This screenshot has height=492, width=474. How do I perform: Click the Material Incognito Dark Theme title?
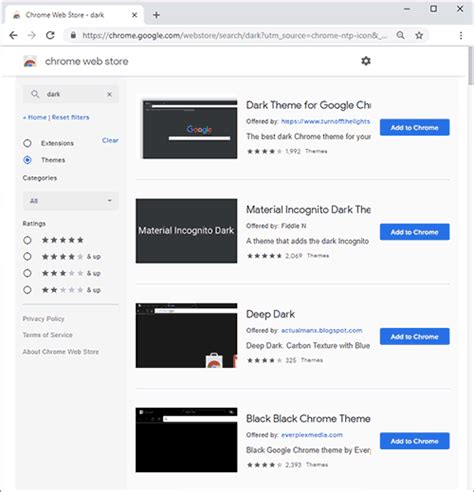(x=308, y=210)
